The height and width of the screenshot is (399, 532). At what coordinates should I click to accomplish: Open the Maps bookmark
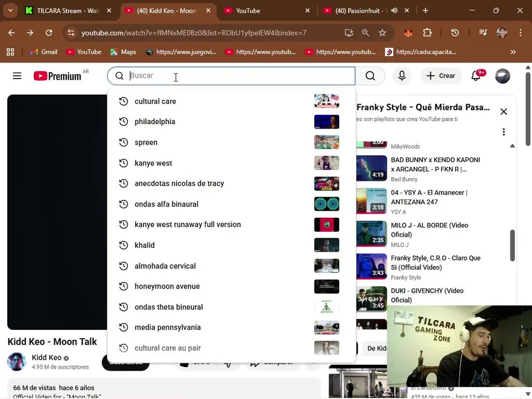pos(124,52)
